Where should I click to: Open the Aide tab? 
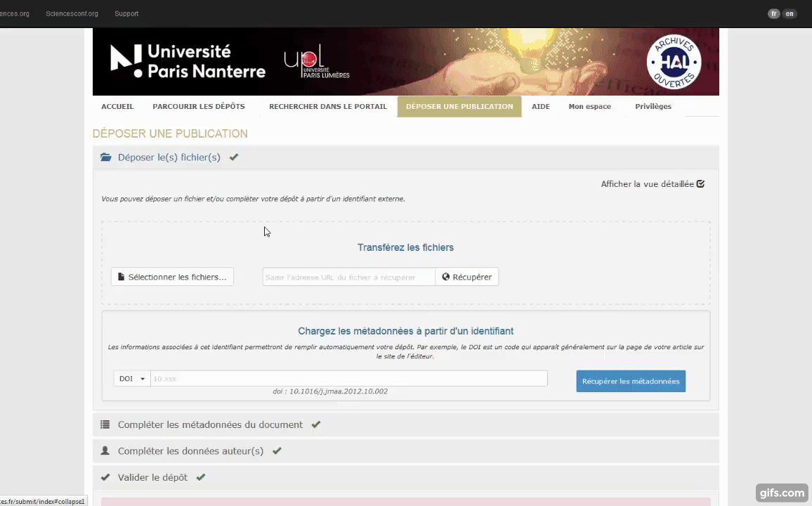click(541, 106)
